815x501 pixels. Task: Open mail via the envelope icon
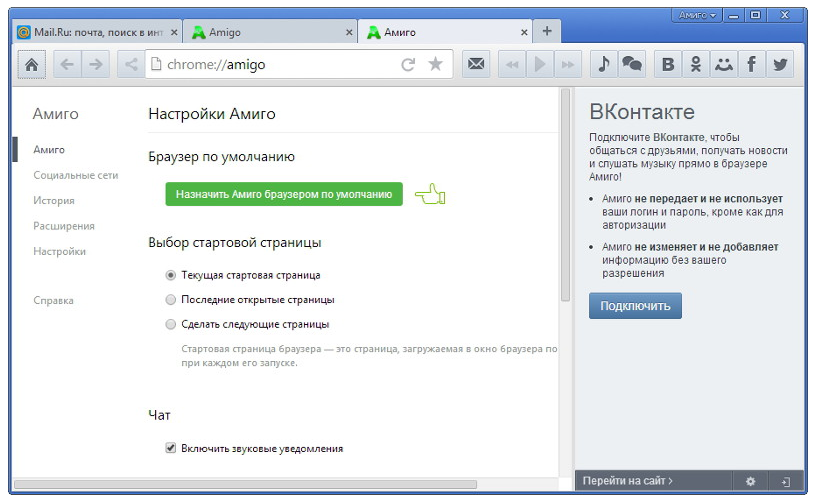click(x=476, y=64)
